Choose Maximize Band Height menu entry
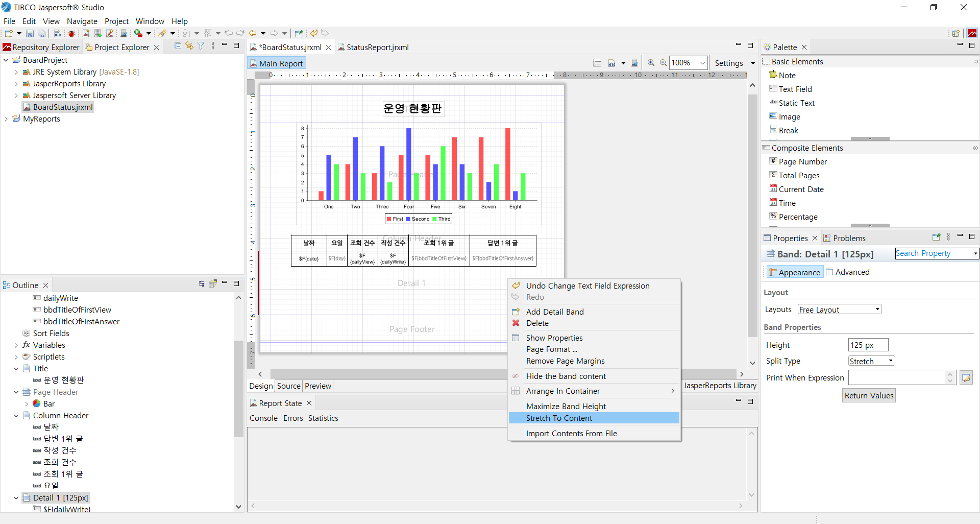The height and width of the screenshot is (524, 980). click(x=595, y=407)
